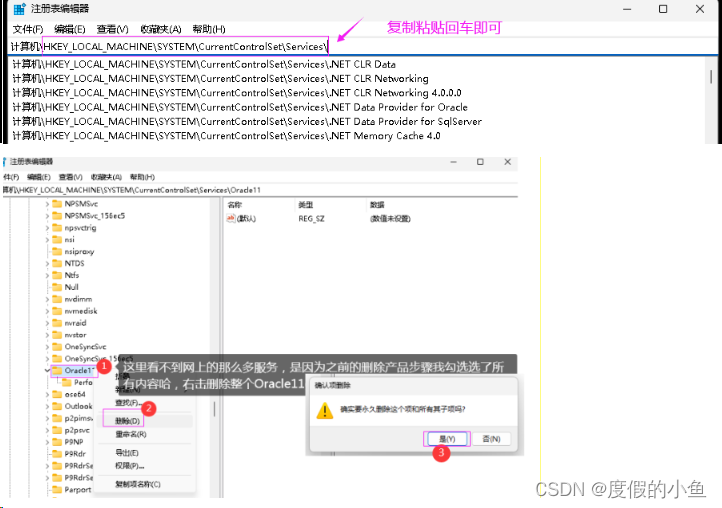
Task: Cancel deletion with the 否(N) button
Action: 491,439
